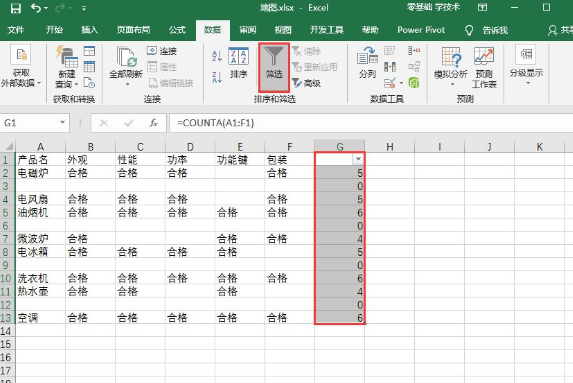Click the formula bar with COUNTA formula
Screen dimensions: 573x383
point(371,123)
